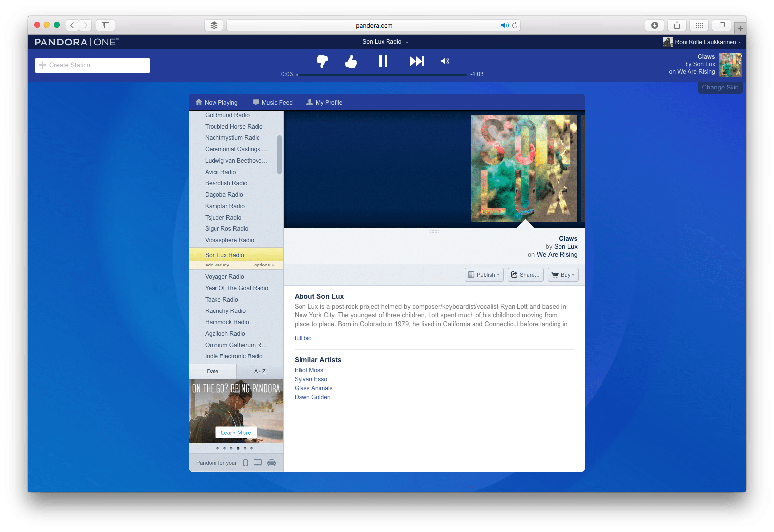Sort stations A - Z
The image size is (774, 532).
[x=260, y=371]
